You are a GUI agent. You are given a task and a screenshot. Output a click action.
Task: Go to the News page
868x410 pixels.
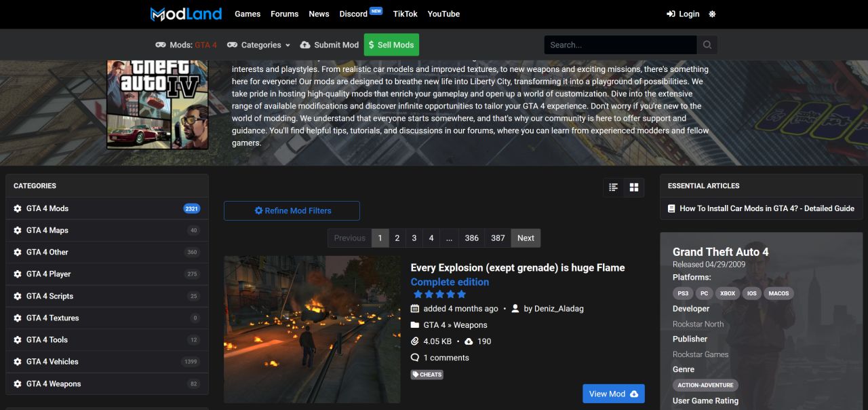point(319,14)
